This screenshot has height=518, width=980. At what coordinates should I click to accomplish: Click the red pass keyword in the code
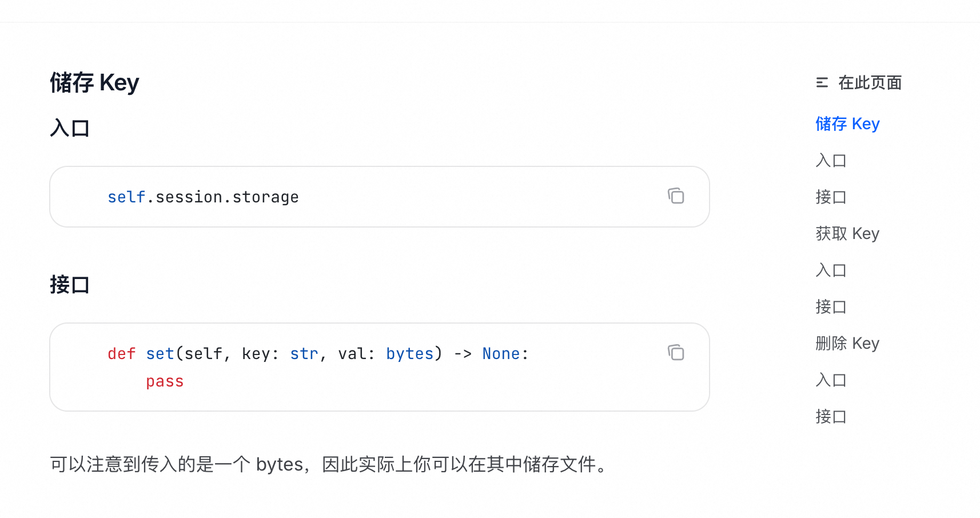[165, 381]
